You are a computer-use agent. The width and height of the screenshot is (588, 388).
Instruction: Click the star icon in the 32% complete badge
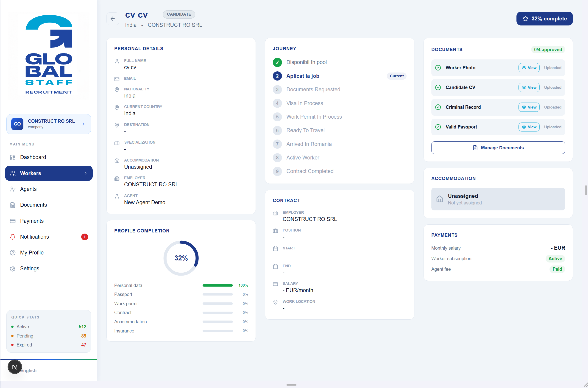(x=525, y=19)
